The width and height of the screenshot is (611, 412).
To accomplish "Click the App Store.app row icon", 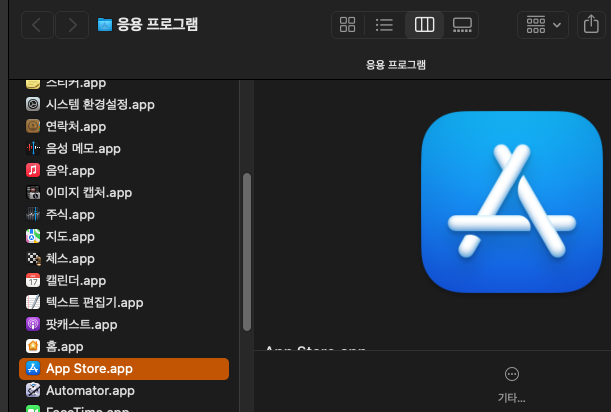I will pos(33,368).
